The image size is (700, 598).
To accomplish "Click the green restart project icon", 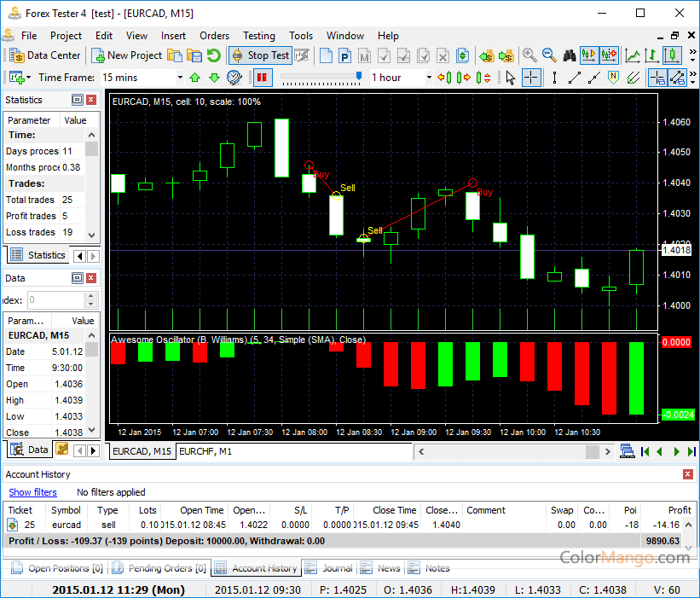I will 213,55.
